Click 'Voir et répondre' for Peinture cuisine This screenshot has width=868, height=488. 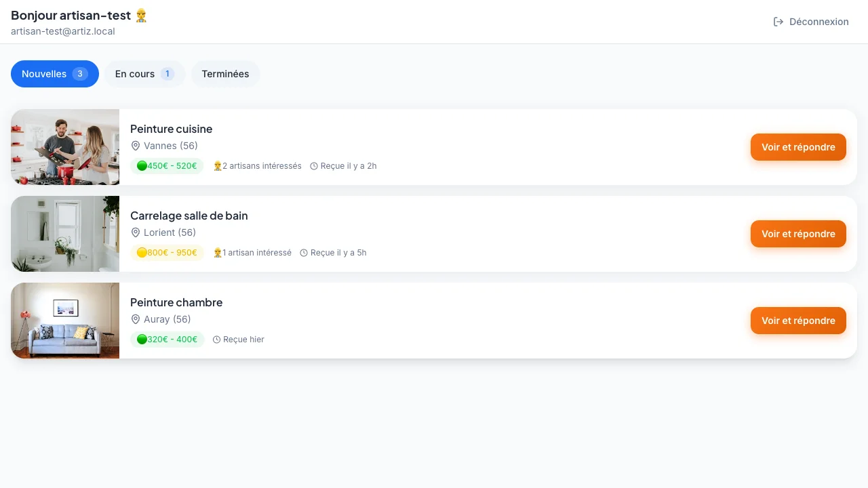tap(798, 147)
